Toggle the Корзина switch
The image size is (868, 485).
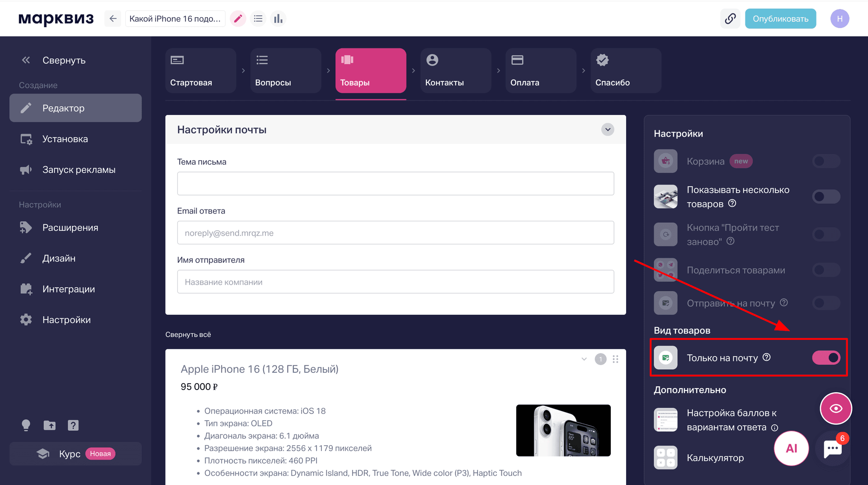click(x=826, y=161)
